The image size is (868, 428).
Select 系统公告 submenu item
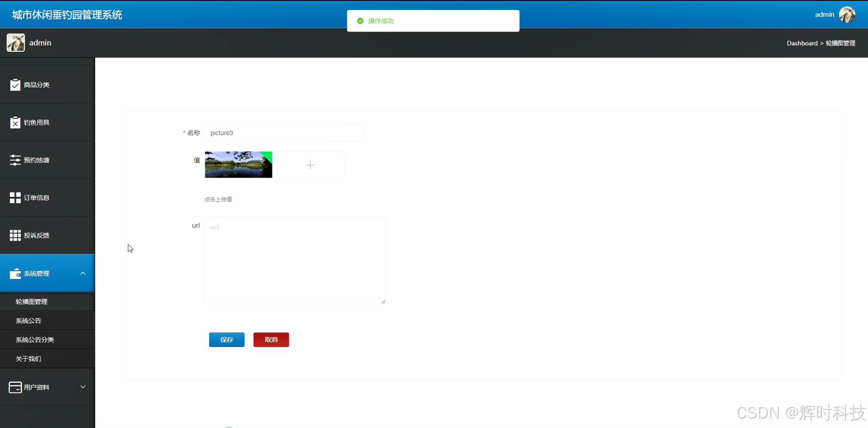point(48,321)
